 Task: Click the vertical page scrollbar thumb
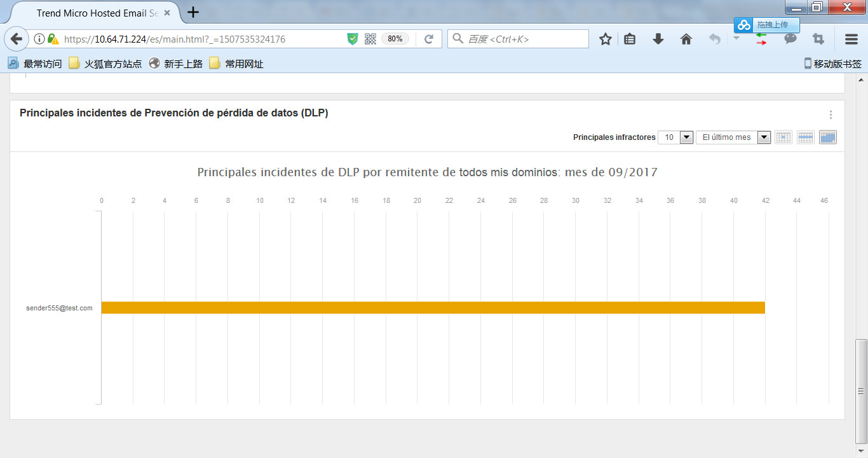coord(862,391)
